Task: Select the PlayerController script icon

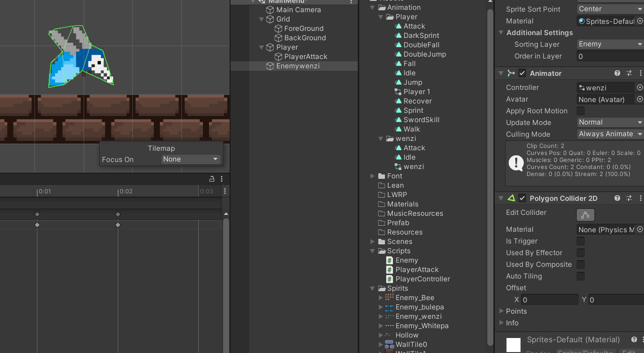Action: 390,279
